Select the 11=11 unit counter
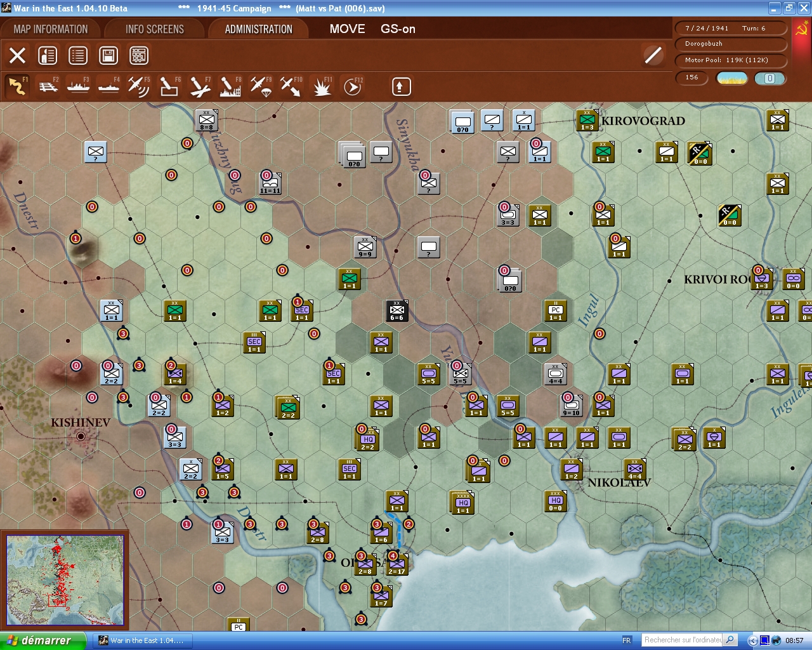The width and height of the screenshot is (812, 650). 270,184
